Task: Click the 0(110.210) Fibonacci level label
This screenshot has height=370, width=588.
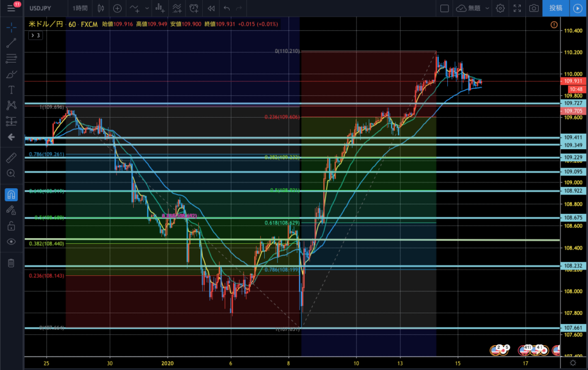Action: coord(287,51)
